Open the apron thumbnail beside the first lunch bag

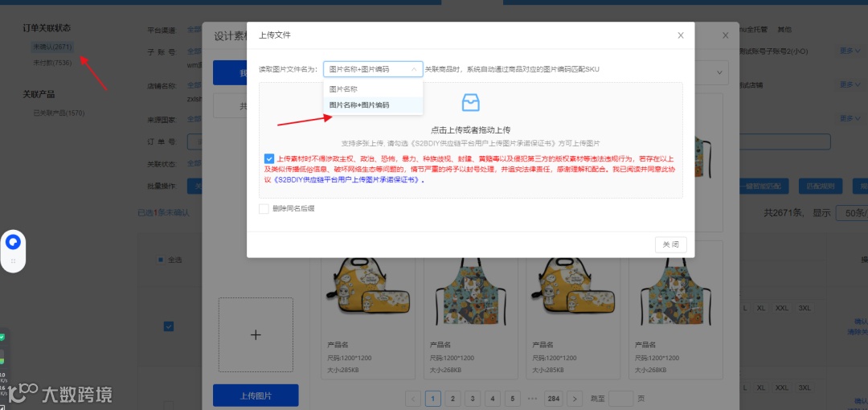(470, 290)
